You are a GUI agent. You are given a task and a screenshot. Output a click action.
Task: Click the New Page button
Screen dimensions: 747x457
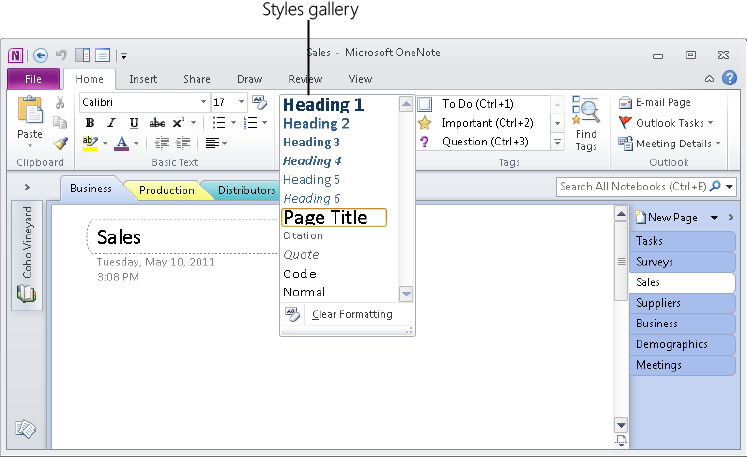668,218
